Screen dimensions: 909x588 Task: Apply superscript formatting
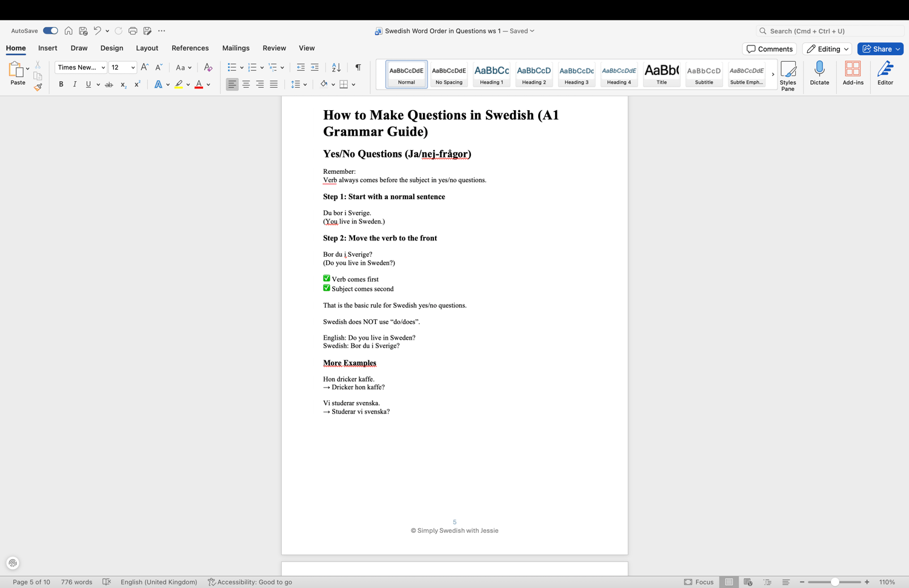pyautogui.click(x=137, y=85)
